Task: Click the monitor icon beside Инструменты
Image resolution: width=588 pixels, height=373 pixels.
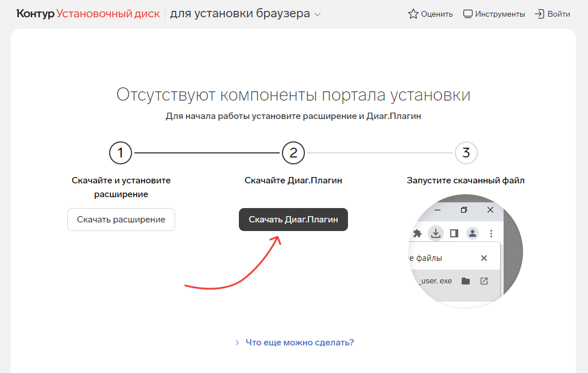Action: coord(467,14)
